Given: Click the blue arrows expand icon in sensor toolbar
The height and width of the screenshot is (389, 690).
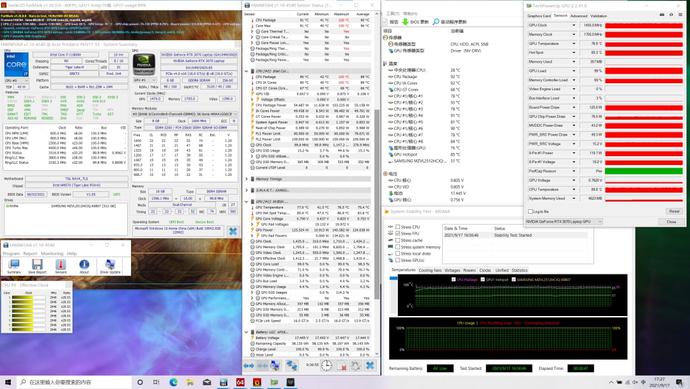Looking at the screenshot, I should [249, 365].
